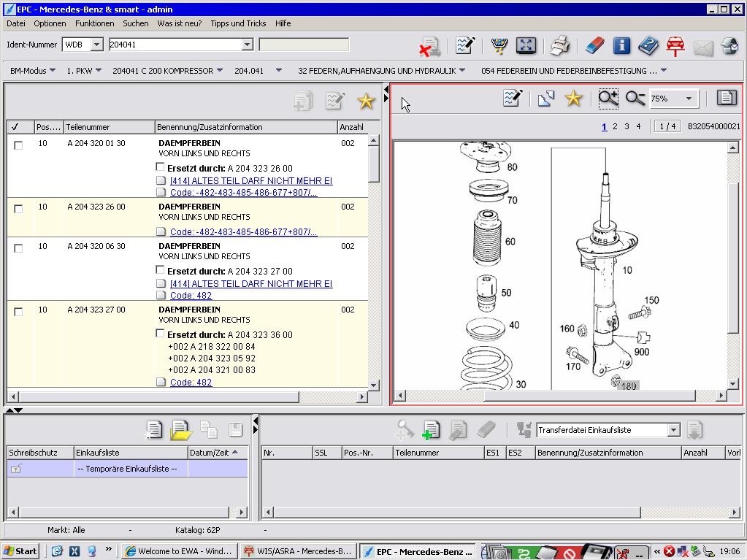
Task: Click the Windows Start button
Action: tap(20, 551)
